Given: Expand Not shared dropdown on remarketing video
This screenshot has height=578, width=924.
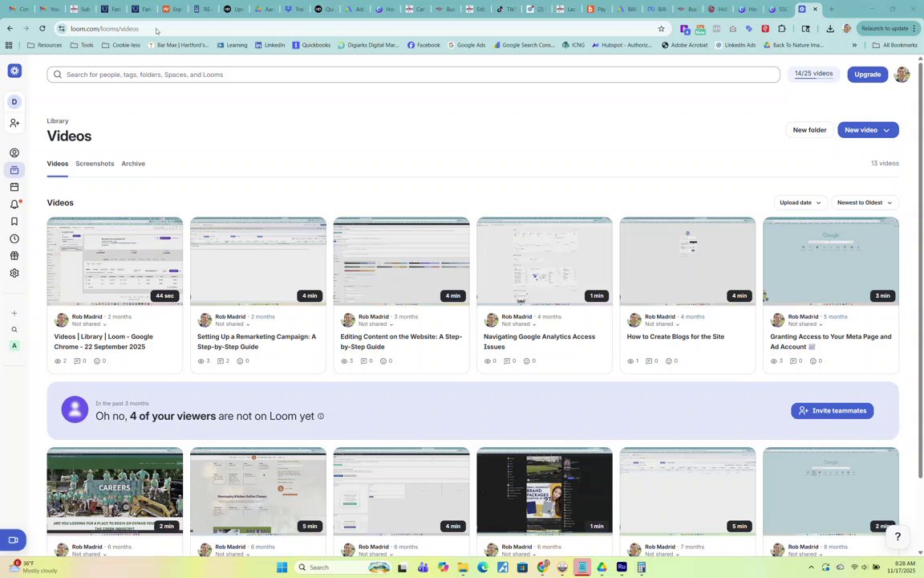Looking at the screenshot, I should [x=232, y=324].
